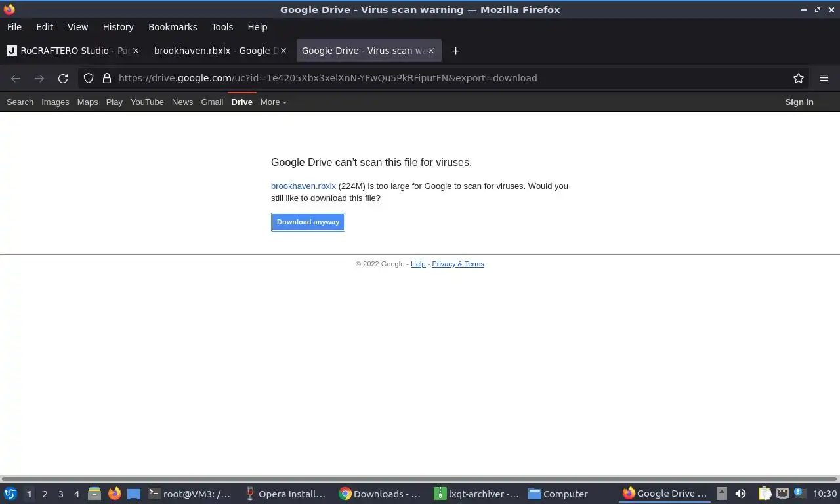Screen dimensions: 840x504
Task: Click the Google Drive Firefox taskbar entry
Action: (665, 493)
